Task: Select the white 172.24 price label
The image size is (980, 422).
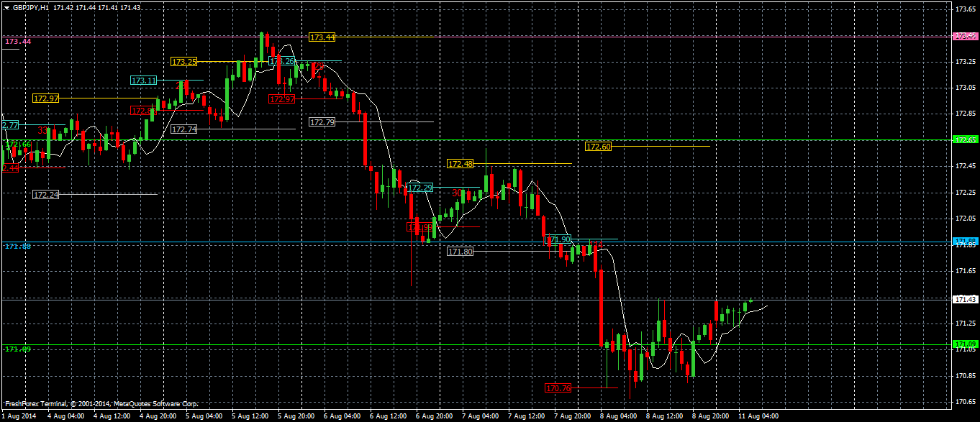Action: coord(46,195)
